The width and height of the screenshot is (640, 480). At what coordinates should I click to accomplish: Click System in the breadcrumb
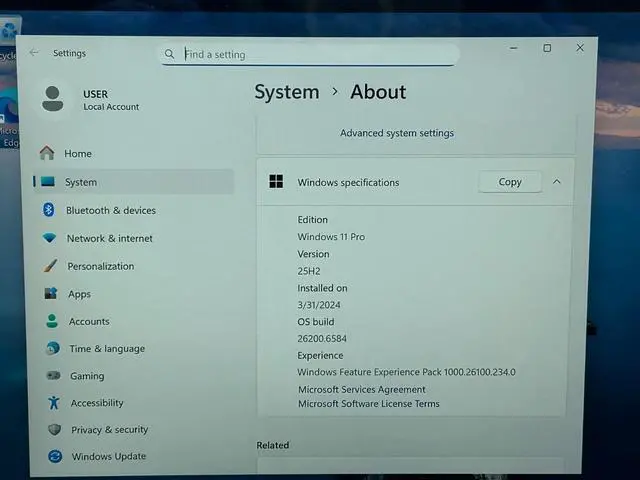click(287, 92)
